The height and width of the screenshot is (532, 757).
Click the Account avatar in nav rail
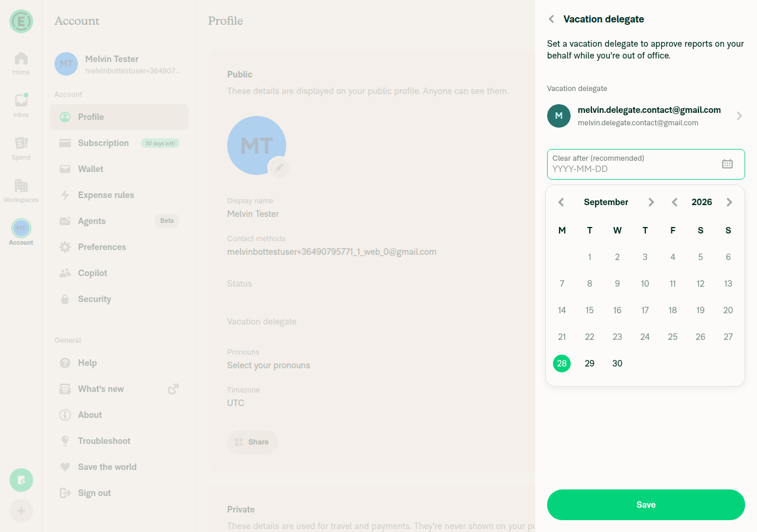(21, 228)
